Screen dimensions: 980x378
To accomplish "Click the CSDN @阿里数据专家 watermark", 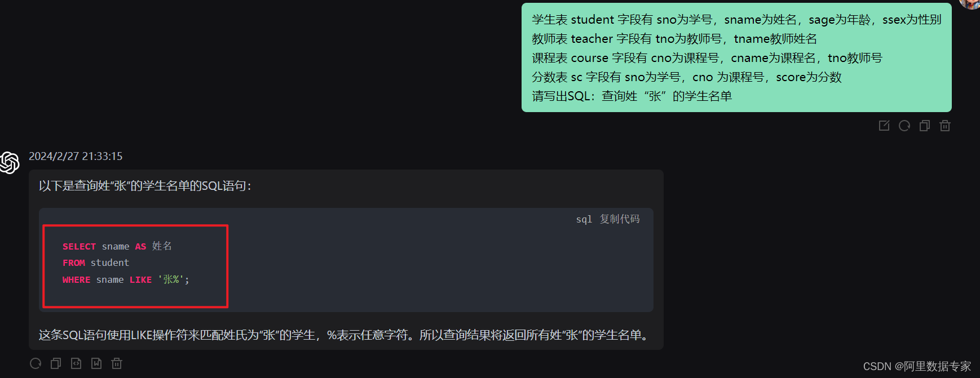I will [917, 366].
